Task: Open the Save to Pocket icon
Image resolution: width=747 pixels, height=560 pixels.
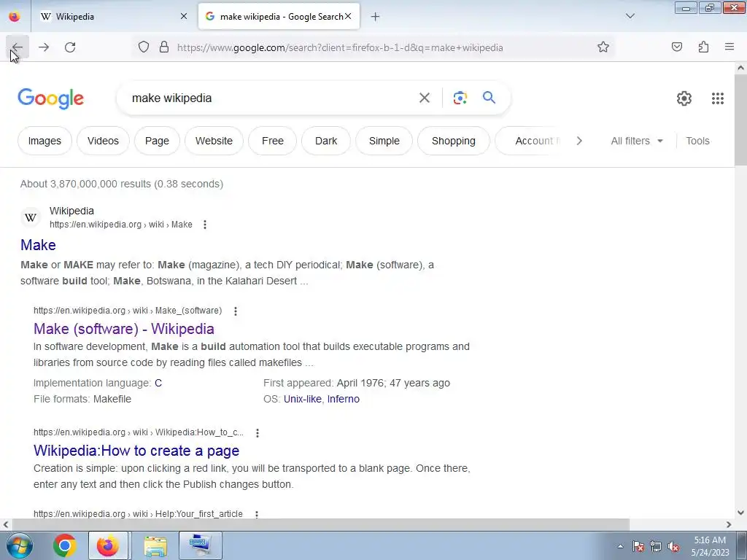Action: point(677,47)
